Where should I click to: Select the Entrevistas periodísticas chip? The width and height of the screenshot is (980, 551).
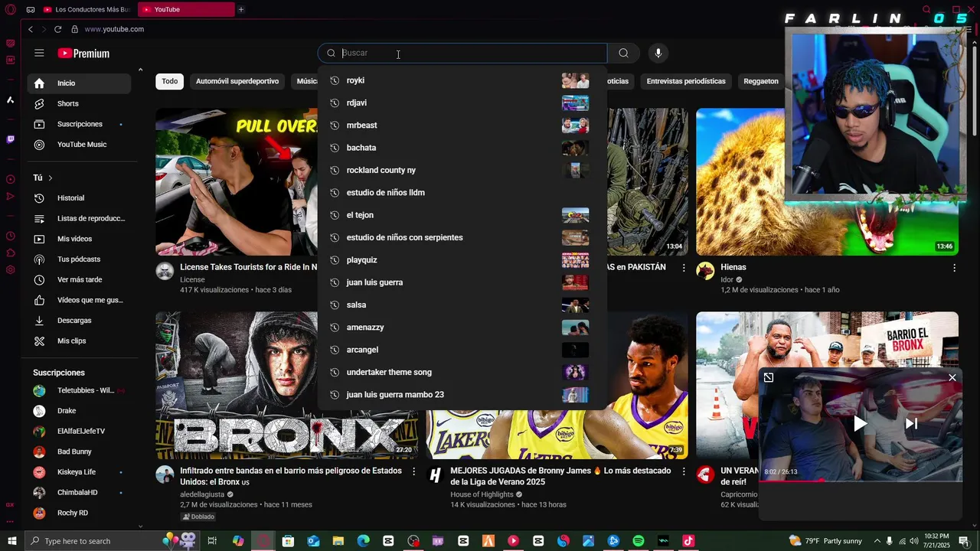coord(686,81)
